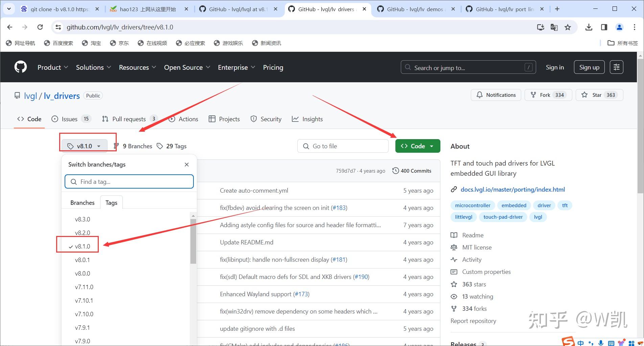
Task: Switch to the Tags tab in popup
Action: click(x=111, y=202)
